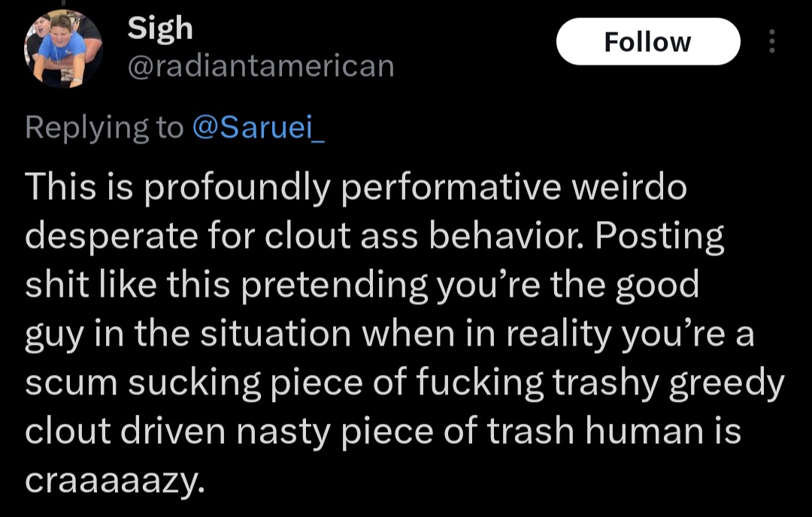Open the three-dot more options menu
812x517 pixels.
click(x=771, y=41)
